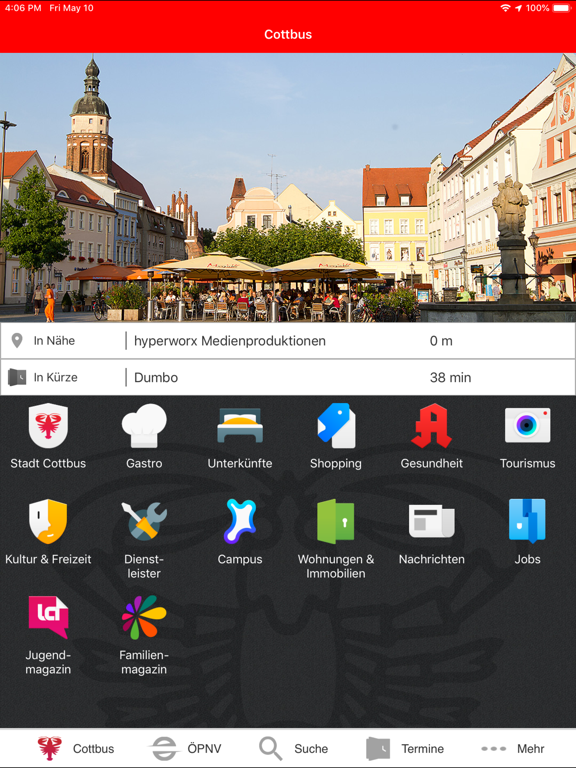Image resolution: width=576 pixels, height=768 pixels.
Task: Tap the In Kürze label
Action: click(x=55, y=378)
